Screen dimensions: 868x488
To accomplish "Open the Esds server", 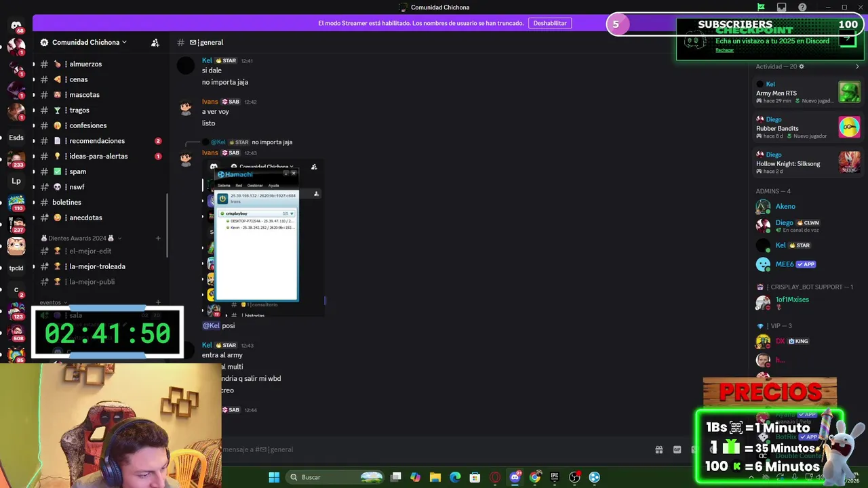I will coord(16,138).
